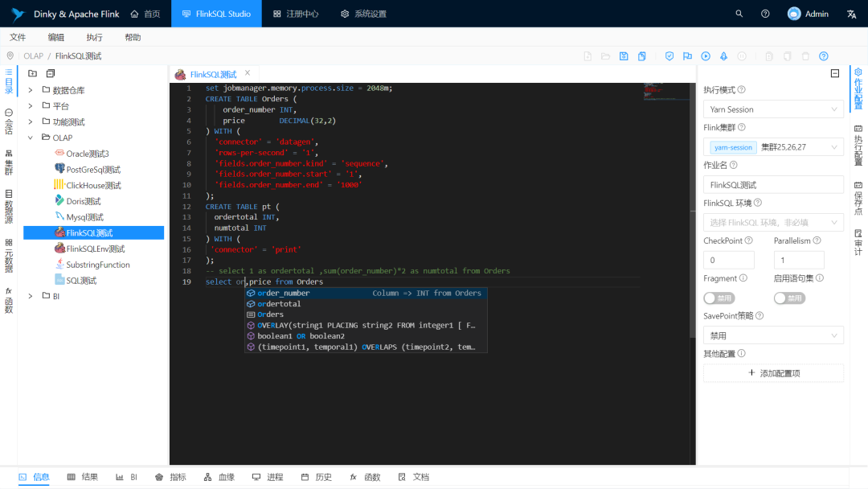Open the 目录 catalog sidebar panel
This screenshot has width=868, height=489.
(9, 81)
